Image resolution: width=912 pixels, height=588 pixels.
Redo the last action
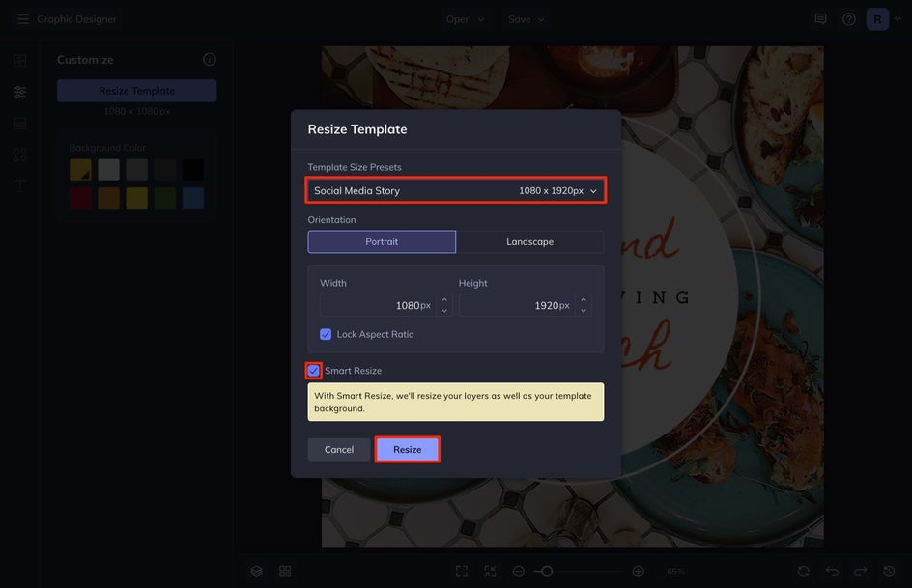[860, 572]
